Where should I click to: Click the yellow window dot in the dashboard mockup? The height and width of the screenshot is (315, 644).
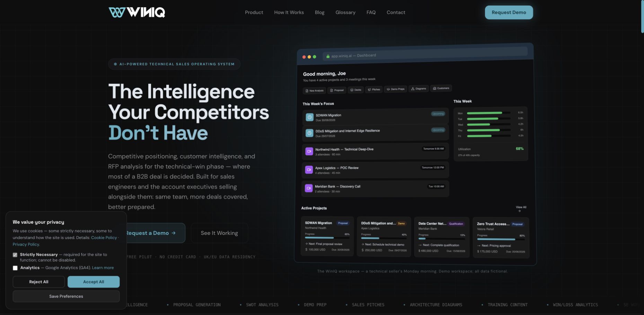(309, 57)
